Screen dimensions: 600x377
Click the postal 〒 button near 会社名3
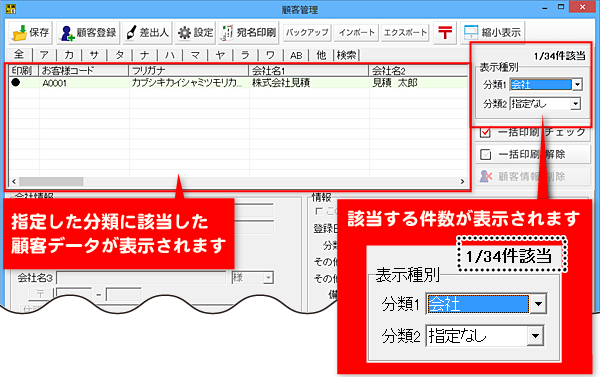(x=40, y=294)
